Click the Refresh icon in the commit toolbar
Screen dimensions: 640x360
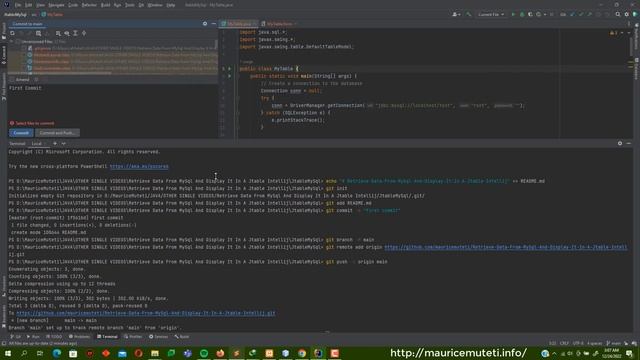pyautogui.click(x=12, y=33)
